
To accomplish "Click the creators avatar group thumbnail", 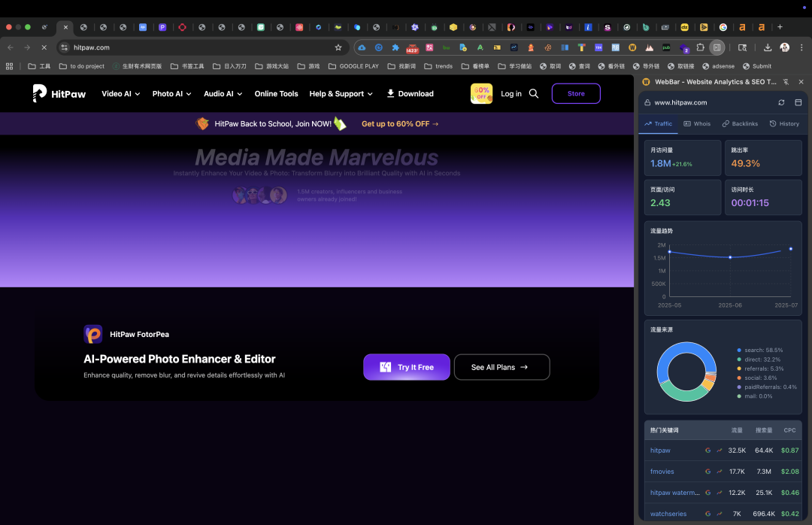I will (x=259, y=196).
